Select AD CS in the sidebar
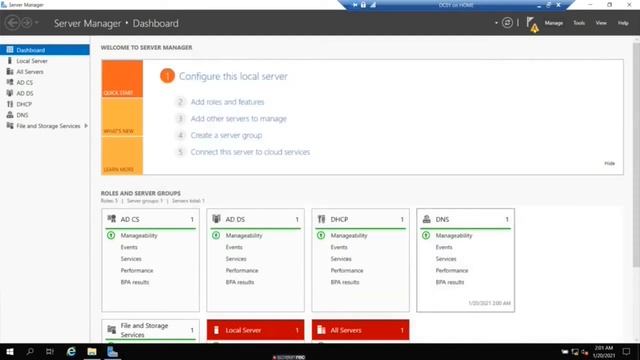The image size is (640, 360). pos(45,82)
